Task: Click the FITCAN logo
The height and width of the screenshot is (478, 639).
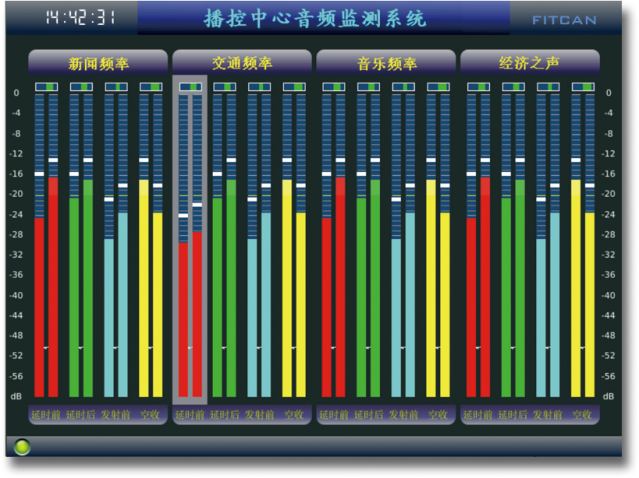Action: coord(564,20)
